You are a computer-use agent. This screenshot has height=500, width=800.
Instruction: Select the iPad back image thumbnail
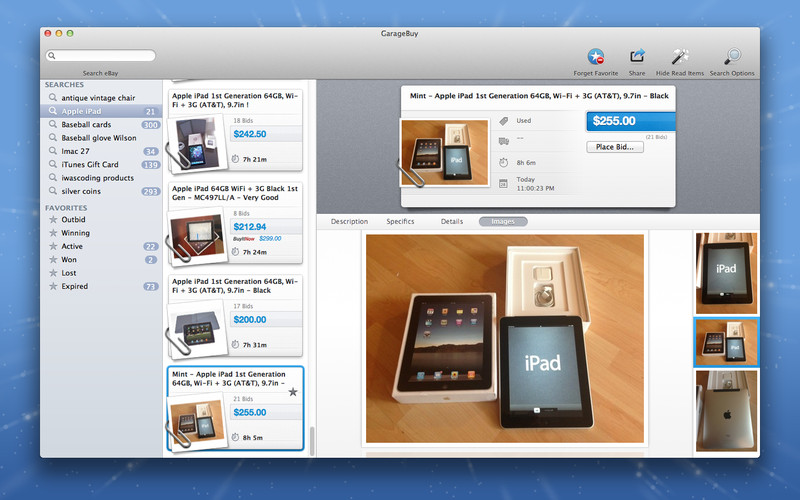[x=727, y=411]
